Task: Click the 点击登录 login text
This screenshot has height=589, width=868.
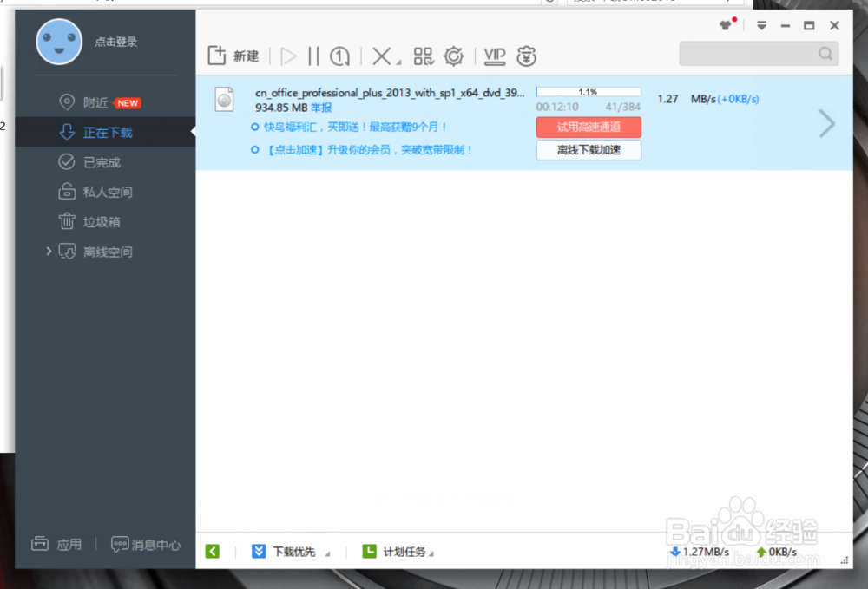Action: pyautogui.click(x=115, y=42)
